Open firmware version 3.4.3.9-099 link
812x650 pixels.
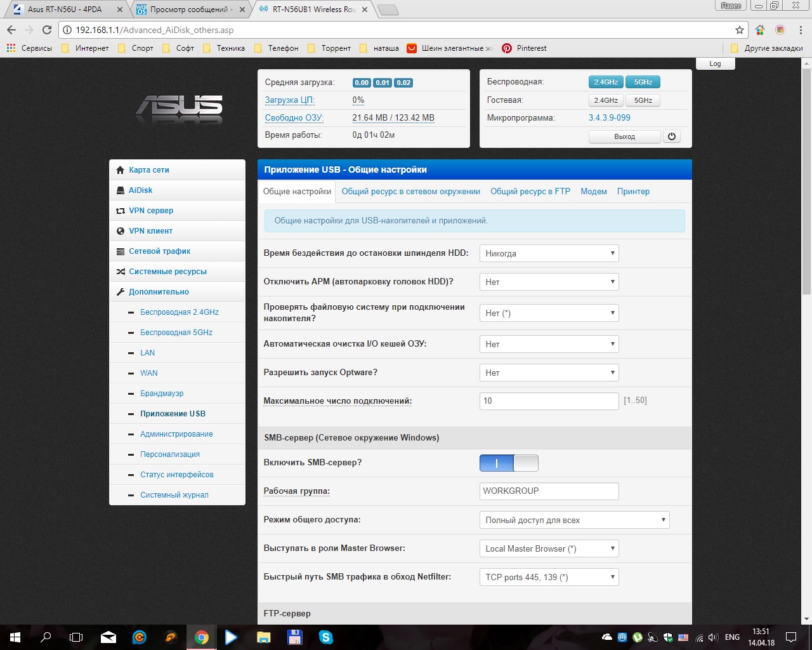click(609, 117)
